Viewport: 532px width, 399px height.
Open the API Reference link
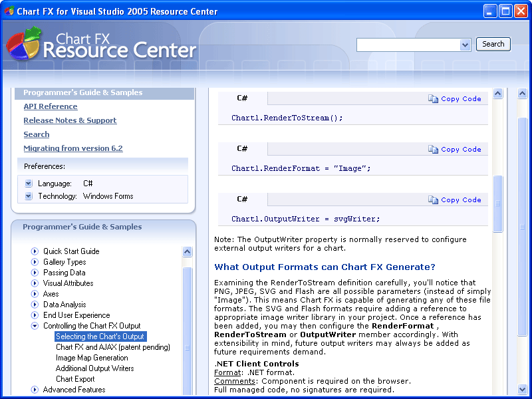[51, 106]
